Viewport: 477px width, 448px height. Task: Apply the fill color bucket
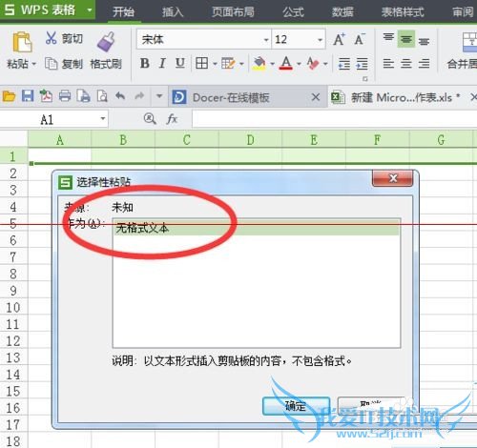pyautogui.click(x=259, y=64)
